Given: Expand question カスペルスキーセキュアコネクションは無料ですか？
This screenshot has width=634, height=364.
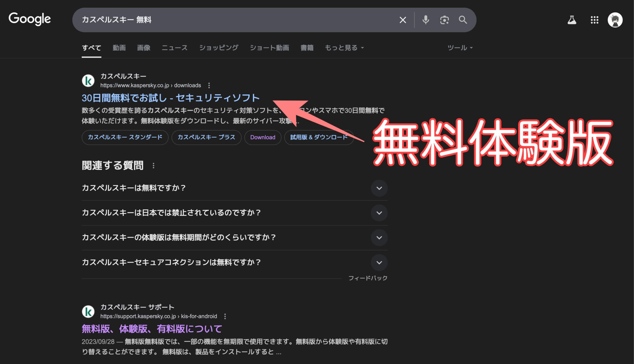Looking at the screenshot, I should click(x=235, y=263).
